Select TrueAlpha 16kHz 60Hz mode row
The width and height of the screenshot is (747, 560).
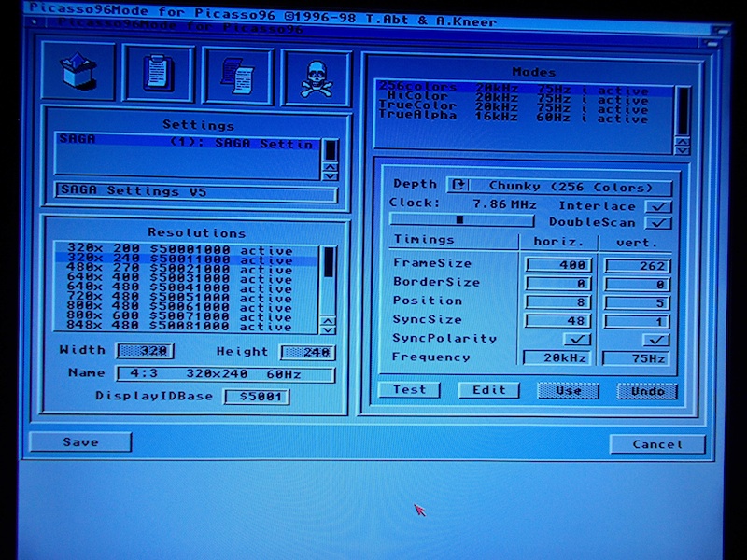525,117
